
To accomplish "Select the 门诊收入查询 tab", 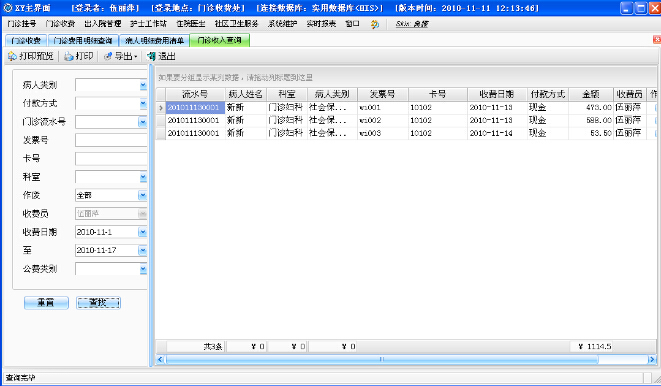I will point(220,40).
